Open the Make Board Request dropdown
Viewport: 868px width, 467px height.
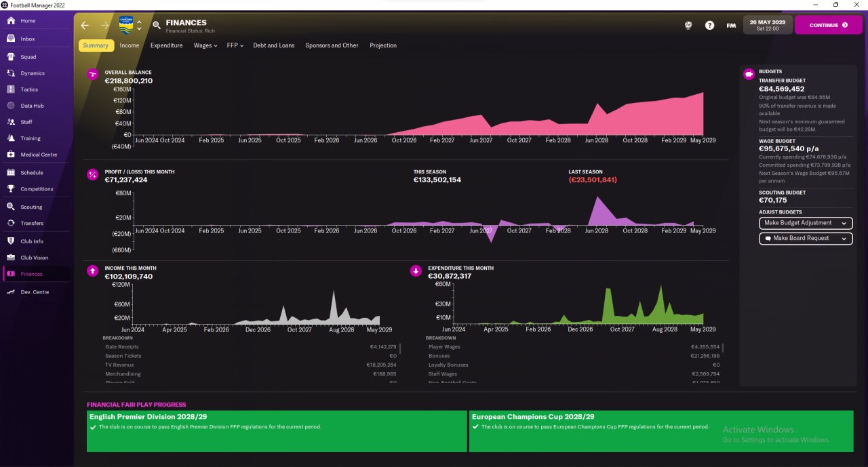coord(806,239)
